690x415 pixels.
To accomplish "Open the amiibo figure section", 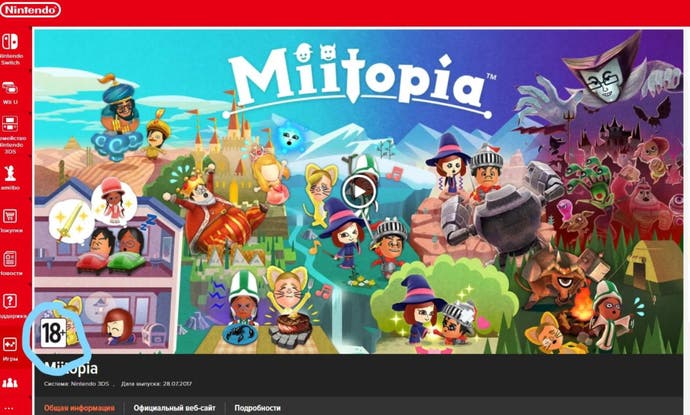I will click(x=10, y=173).
